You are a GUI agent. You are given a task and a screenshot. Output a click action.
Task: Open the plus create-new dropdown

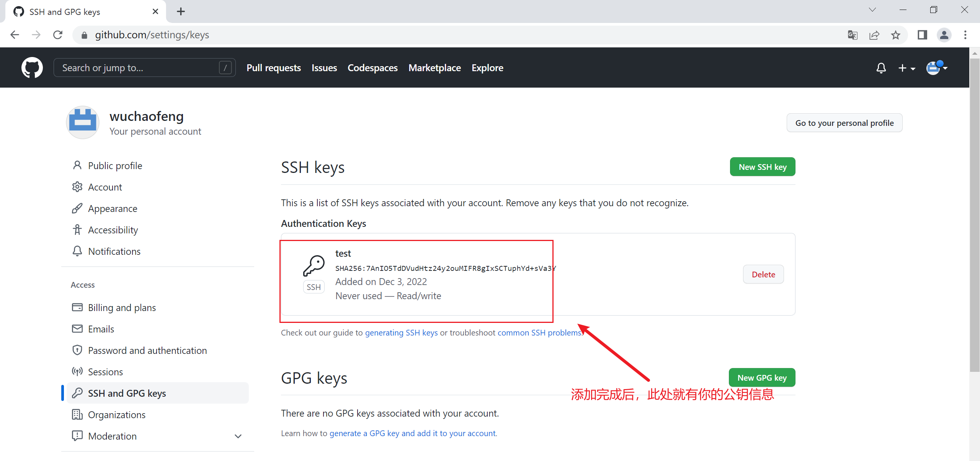pos(906,68)
